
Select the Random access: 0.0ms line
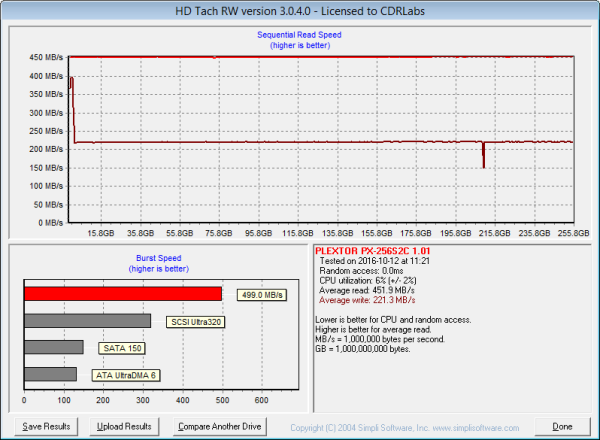(x=361, y=271)
